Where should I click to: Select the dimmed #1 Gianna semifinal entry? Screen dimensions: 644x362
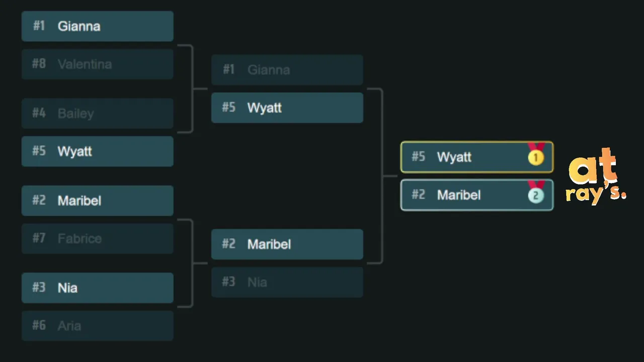pos(287,70)
